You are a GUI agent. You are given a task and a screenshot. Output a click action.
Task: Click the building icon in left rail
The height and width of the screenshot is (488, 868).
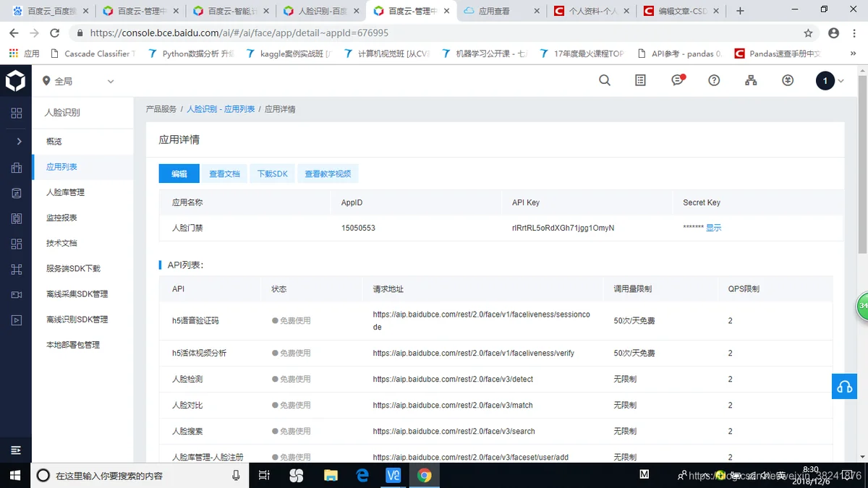[16, 168]
